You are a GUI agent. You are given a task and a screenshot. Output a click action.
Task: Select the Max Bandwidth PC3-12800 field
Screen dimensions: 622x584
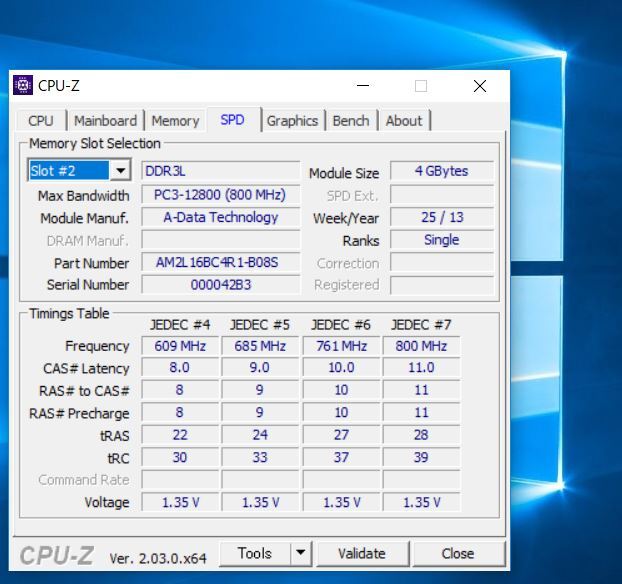pos(220,195)
